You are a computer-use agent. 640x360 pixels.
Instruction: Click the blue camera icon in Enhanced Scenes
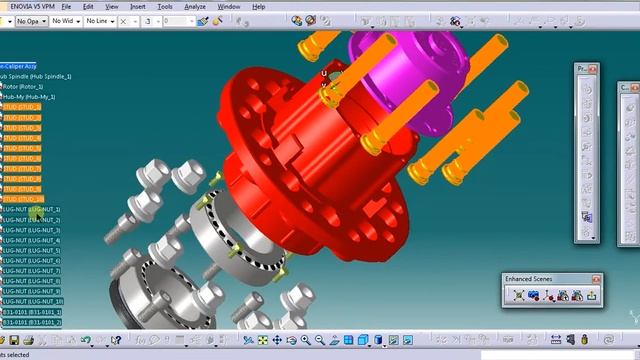(533, 295)
